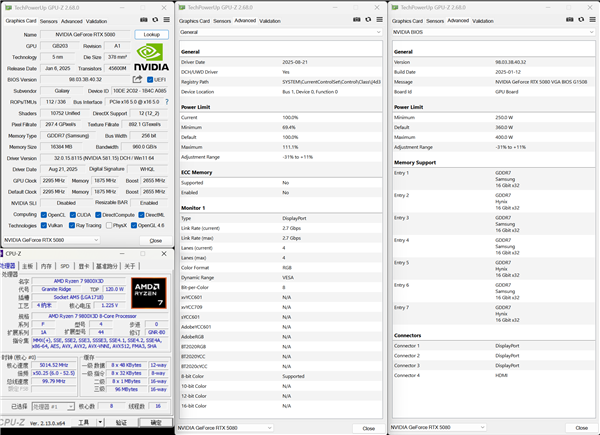600x435 pixels.
Task: Click the save/share BIOS arrow icon
Action: click(x=137, y=79)
